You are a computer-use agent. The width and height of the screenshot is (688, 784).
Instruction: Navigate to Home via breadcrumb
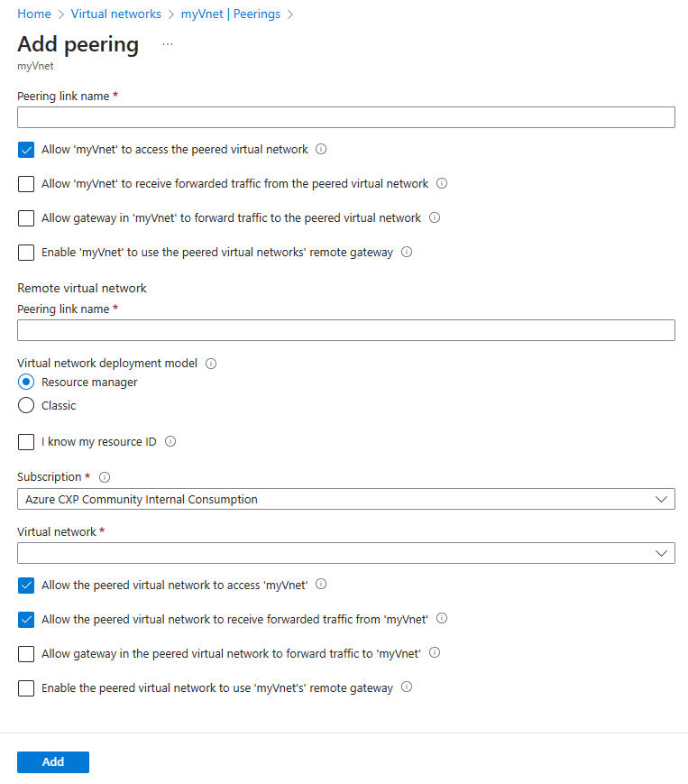click(x=33, y=14)
